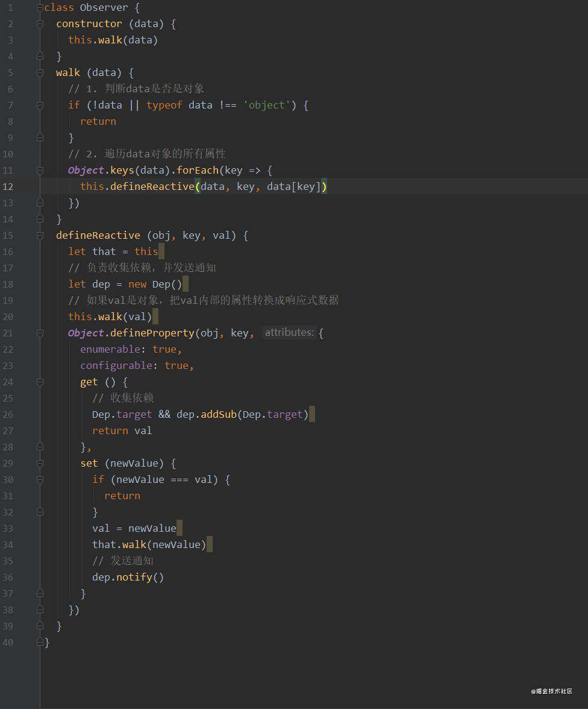Image resolution: width=588 pixels, height=709 pixels.
Task: Click 'addSub' method call
Action: point(219,415)
